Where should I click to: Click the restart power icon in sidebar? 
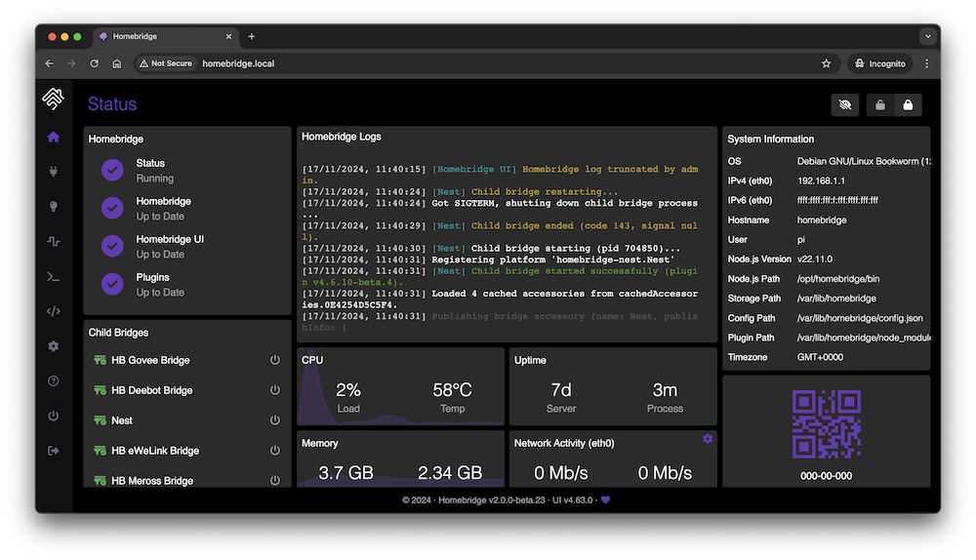[54, 416]
